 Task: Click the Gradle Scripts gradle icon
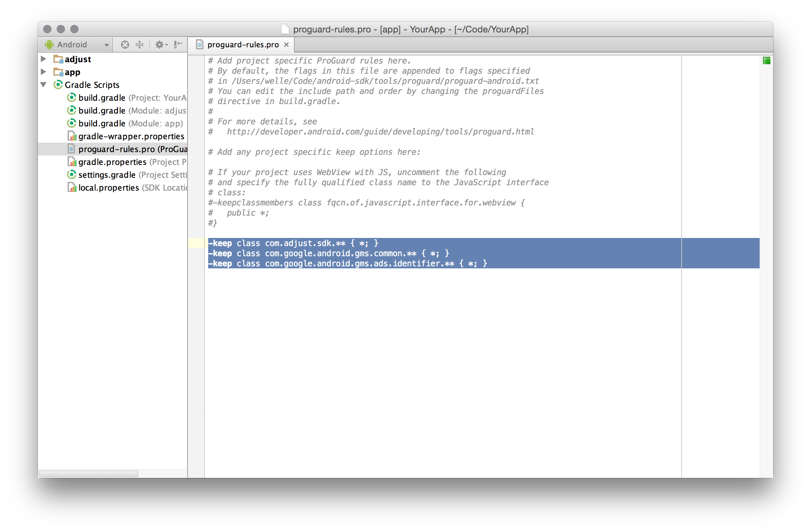pos(58,84)
